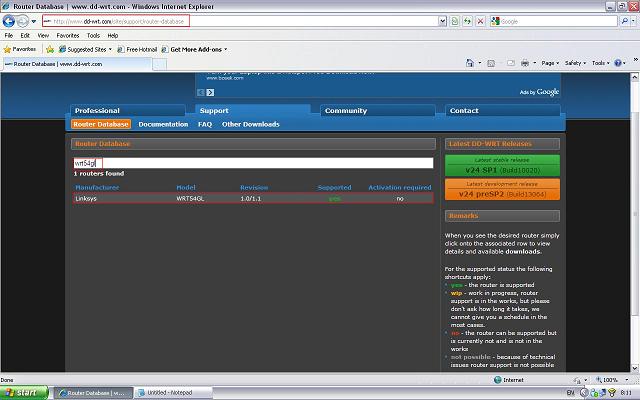Click the Manufacturer column header
The height and width of the screenshot is (400, 640).
click(x=97, y=187)
